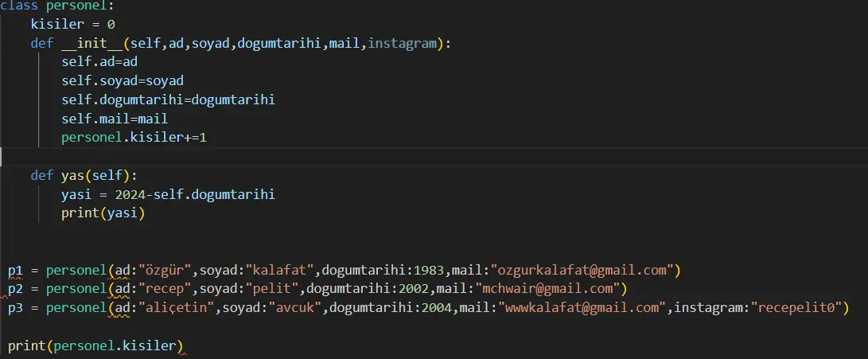Click the number 2004 in p3 line
Screen dimensions: 868x359
coord(436,307)
